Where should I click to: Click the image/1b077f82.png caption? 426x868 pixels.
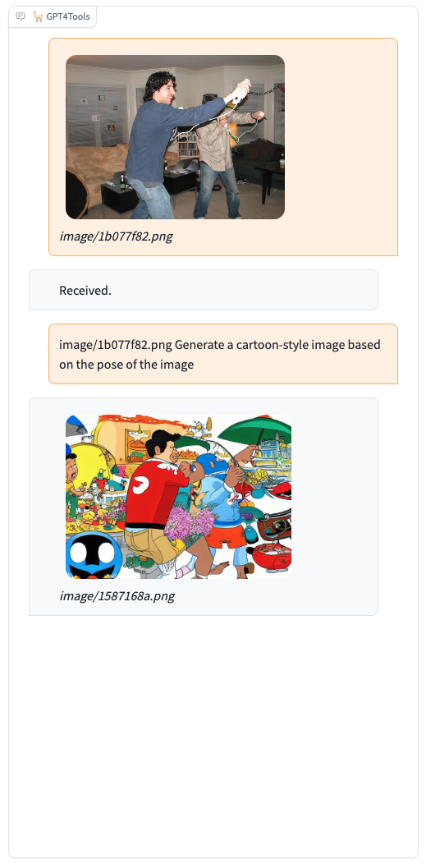pos(117,237)
